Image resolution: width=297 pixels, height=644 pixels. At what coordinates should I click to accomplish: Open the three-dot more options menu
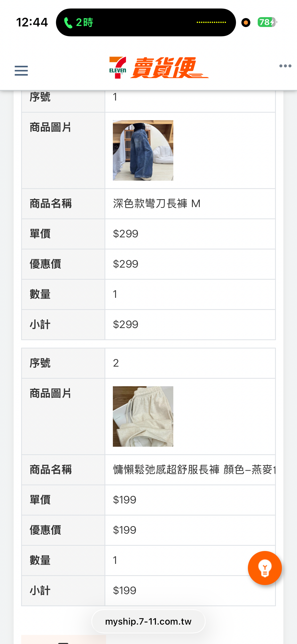click(x=285, y=66)
